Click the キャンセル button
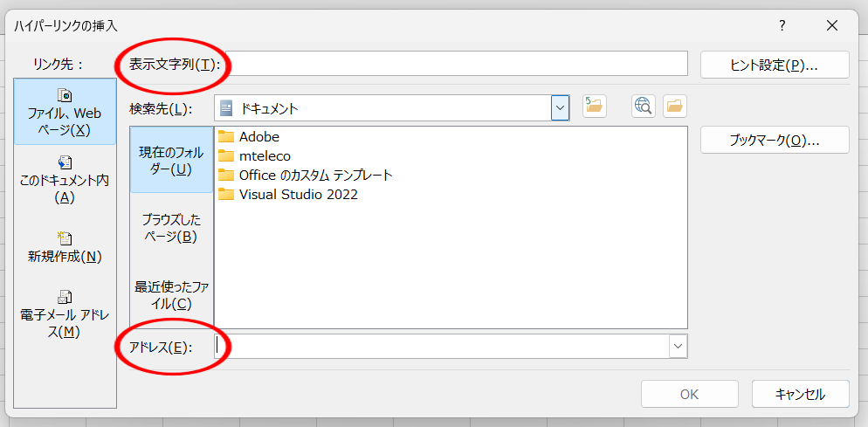 pos(800,395)
